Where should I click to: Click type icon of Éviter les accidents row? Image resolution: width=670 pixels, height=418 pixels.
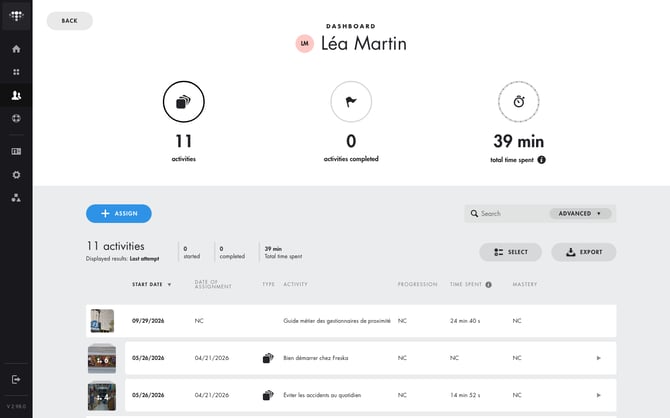(268, 395)
